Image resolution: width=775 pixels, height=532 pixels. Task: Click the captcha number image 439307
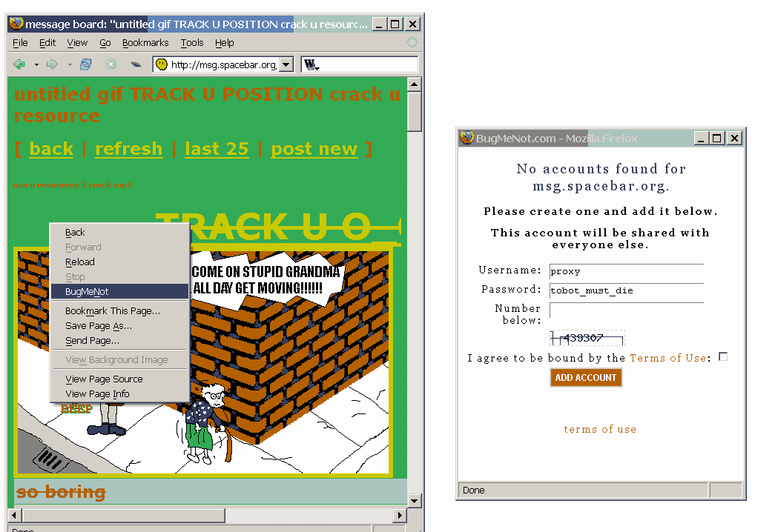coord(587,338)
